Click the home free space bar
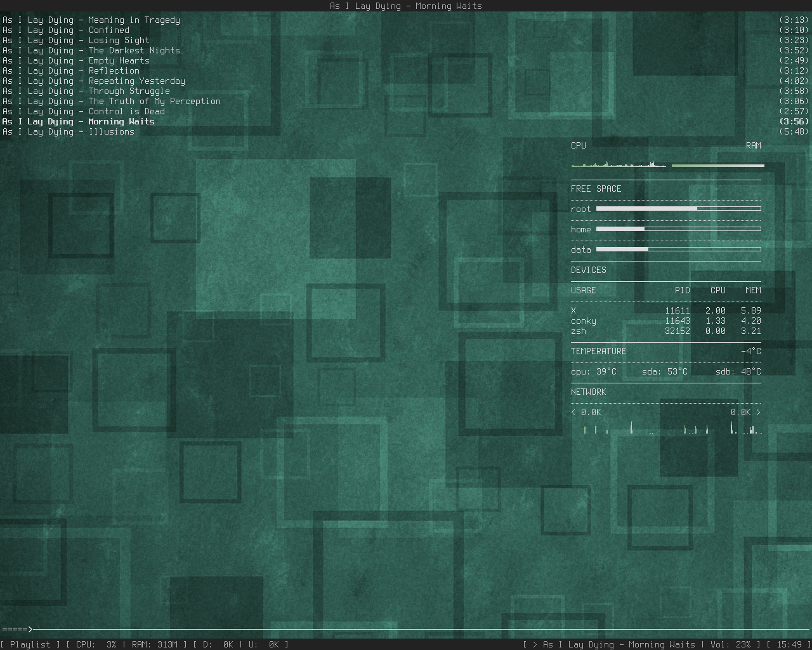This screenshot has height=650, width=812. (679, 229)
